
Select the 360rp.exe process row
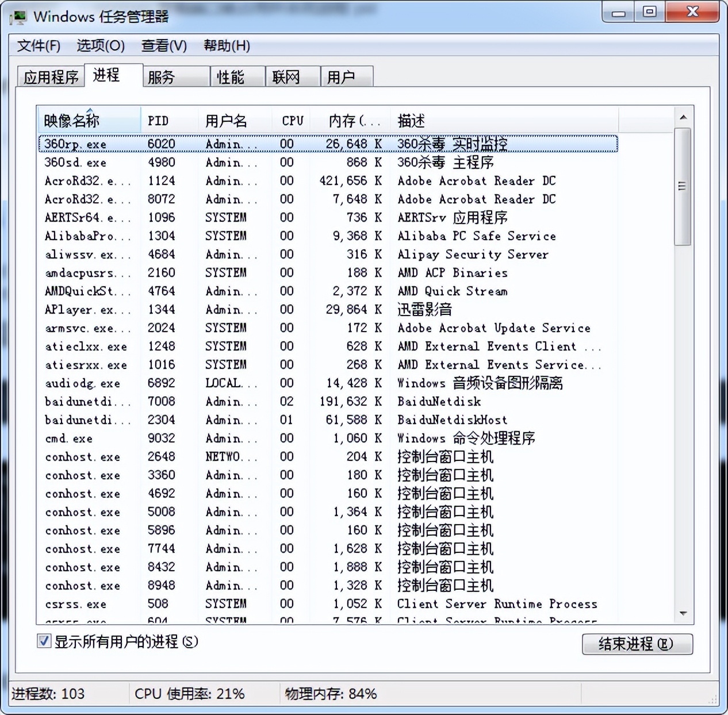[230, 144]
